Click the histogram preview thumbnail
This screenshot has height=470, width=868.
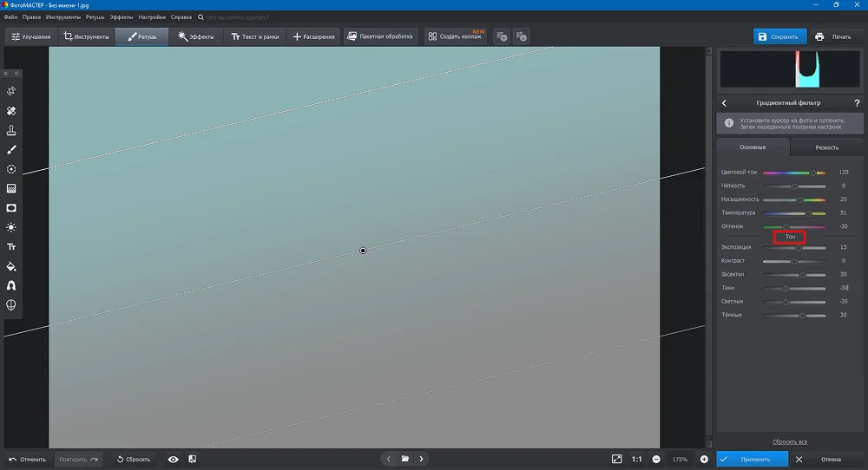click(x=790, y=69)
